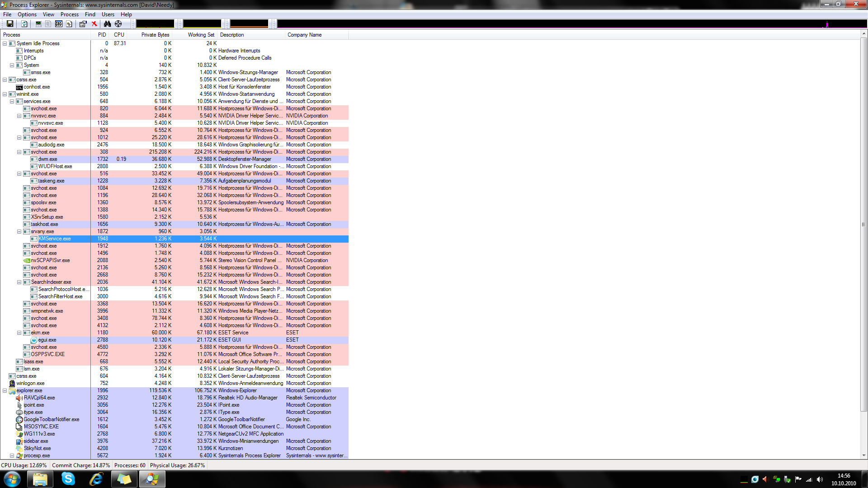Collapse the nvvsvc.exe node with PID 884
The image size is (868, 488).
click(19, 116)
